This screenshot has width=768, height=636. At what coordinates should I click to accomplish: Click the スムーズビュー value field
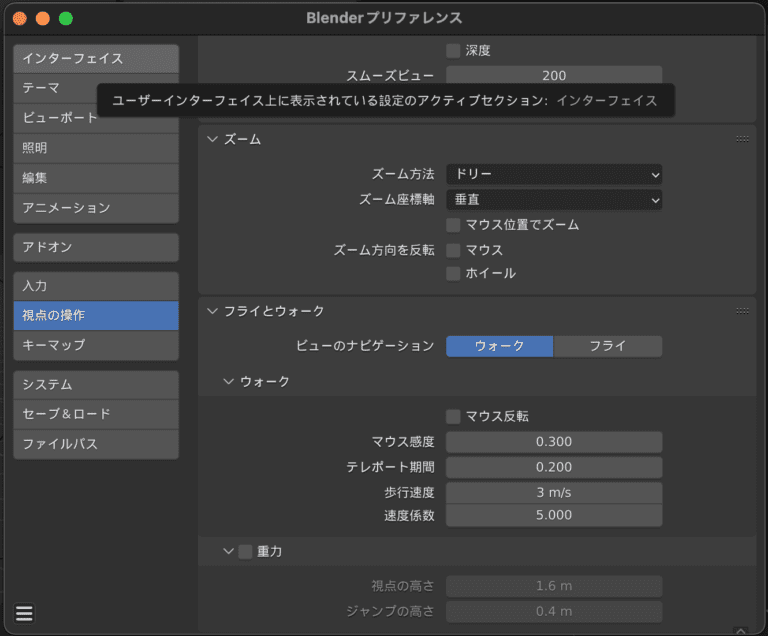tap(554, 75)
